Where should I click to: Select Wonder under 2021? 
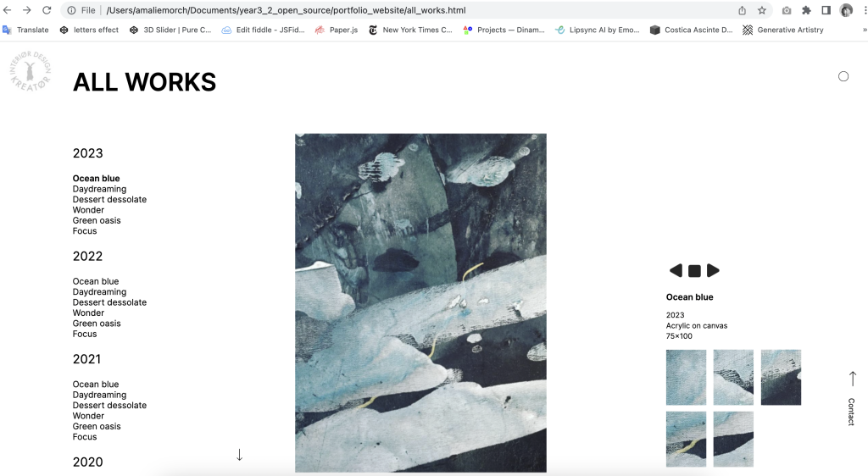[88, 415]
